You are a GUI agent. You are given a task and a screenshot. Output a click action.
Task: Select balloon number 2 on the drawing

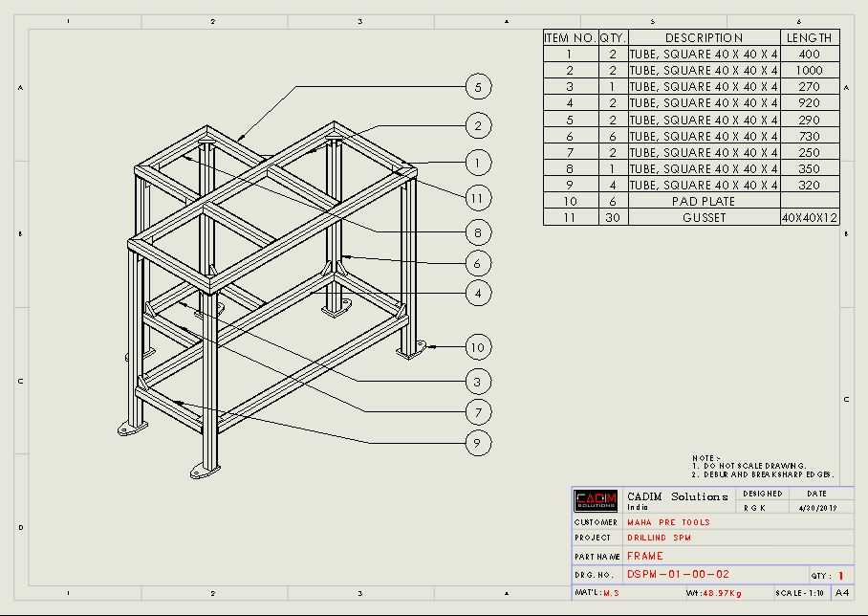tap(478, 125)
